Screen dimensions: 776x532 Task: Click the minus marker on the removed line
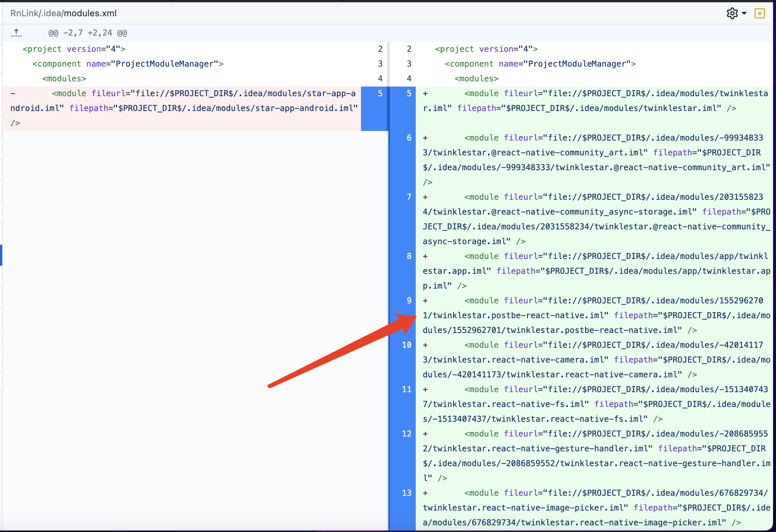[13, 93]
